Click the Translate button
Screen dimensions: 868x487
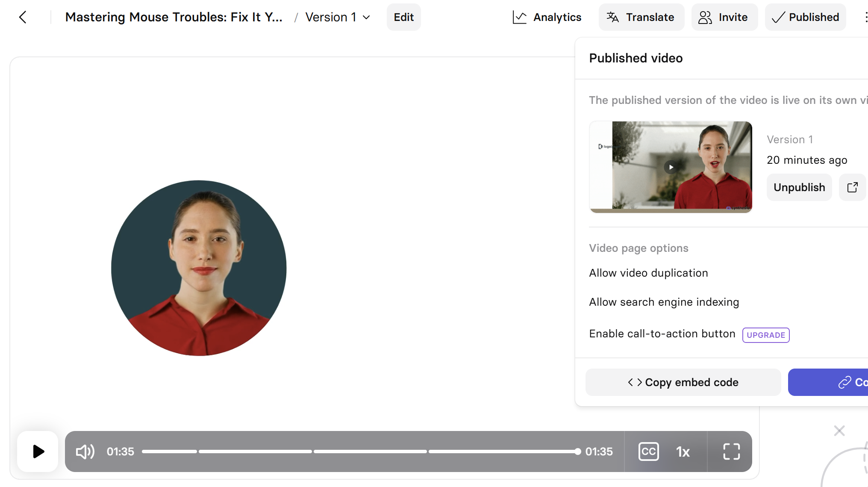[x=641, y=17]
